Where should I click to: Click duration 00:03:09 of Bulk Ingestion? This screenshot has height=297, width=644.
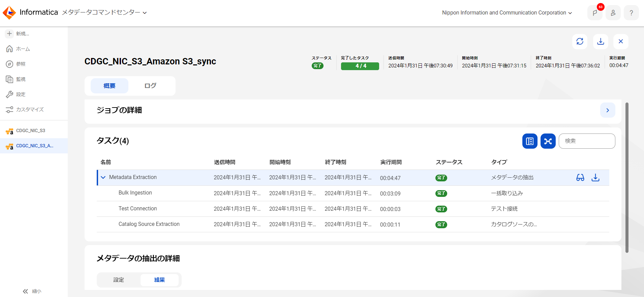pos(390,194)
